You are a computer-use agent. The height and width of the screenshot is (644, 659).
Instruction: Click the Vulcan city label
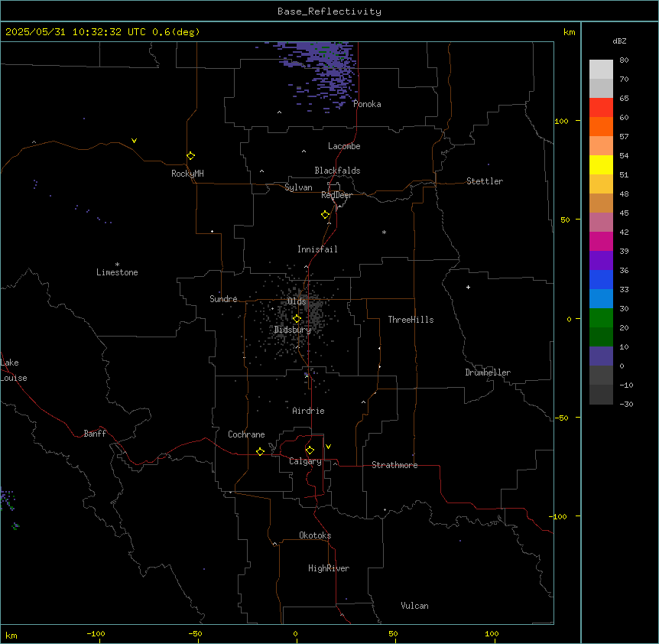414,606
